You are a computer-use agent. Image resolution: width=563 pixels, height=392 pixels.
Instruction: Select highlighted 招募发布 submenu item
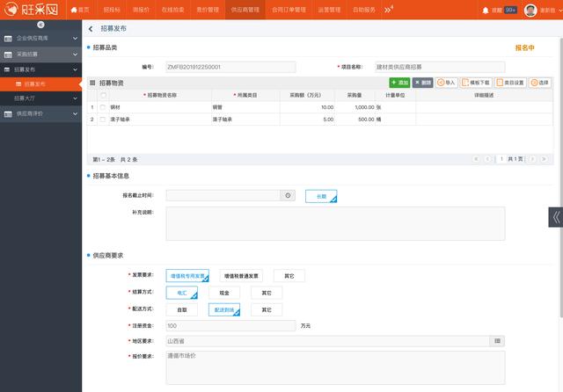(x=41, y=84)
